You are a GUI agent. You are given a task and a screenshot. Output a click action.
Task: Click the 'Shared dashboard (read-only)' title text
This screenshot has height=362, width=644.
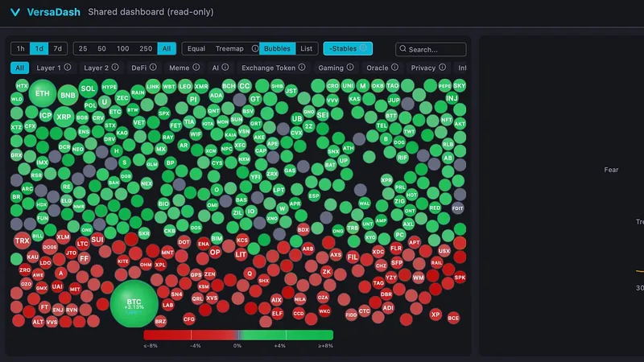click(151, 12)
